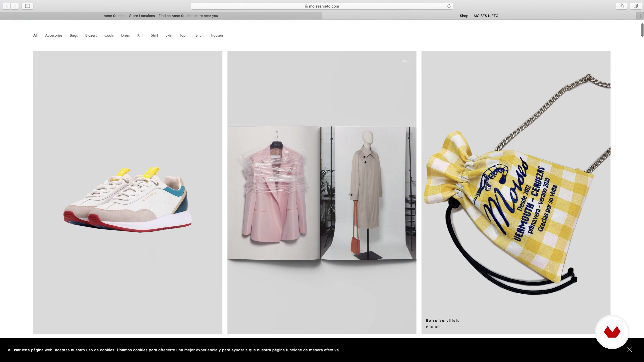
Task: Show the Coats category
Action: pos(109,35)
